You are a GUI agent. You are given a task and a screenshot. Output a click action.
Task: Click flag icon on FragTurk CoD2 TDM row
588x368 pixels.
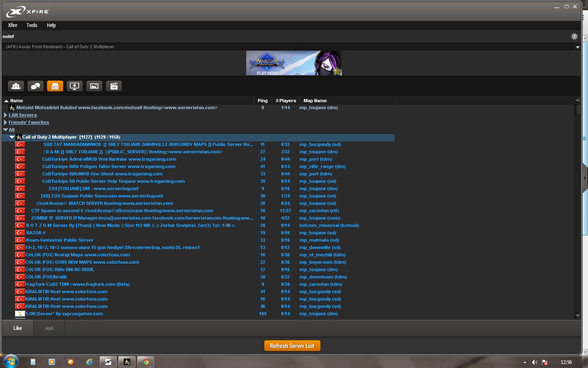[x=20, y=285]
